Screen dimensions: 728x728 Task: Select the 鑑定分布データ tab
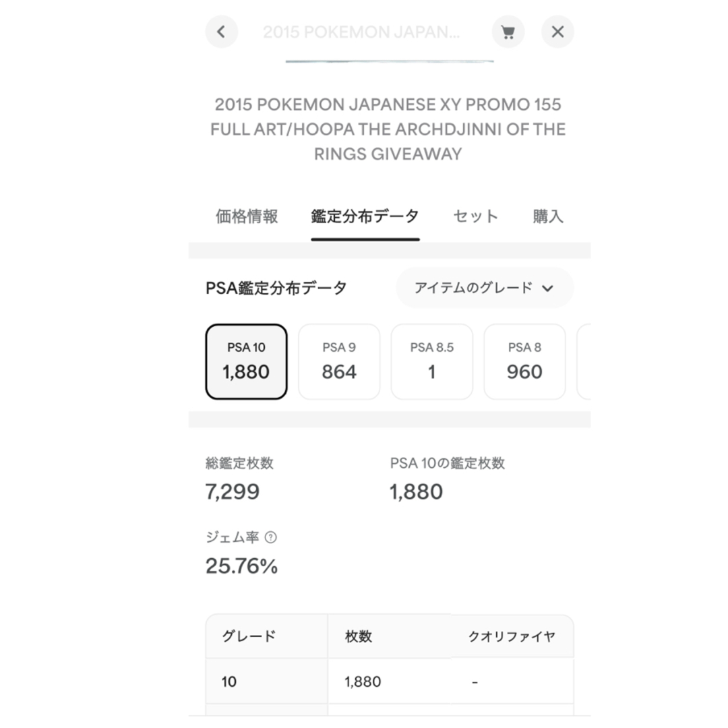pos(365,216)
